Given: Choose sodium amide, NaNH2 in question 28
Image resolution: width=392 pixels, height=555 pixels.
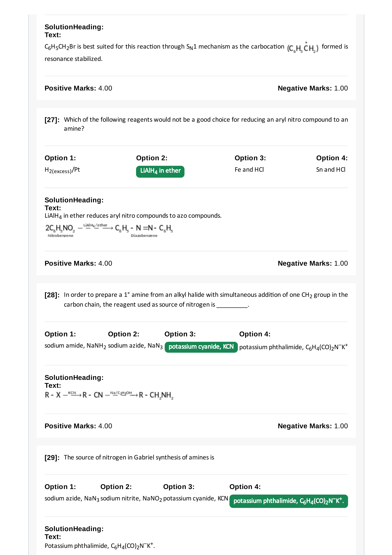Looking at the screenshot, I should click(75, 346).
